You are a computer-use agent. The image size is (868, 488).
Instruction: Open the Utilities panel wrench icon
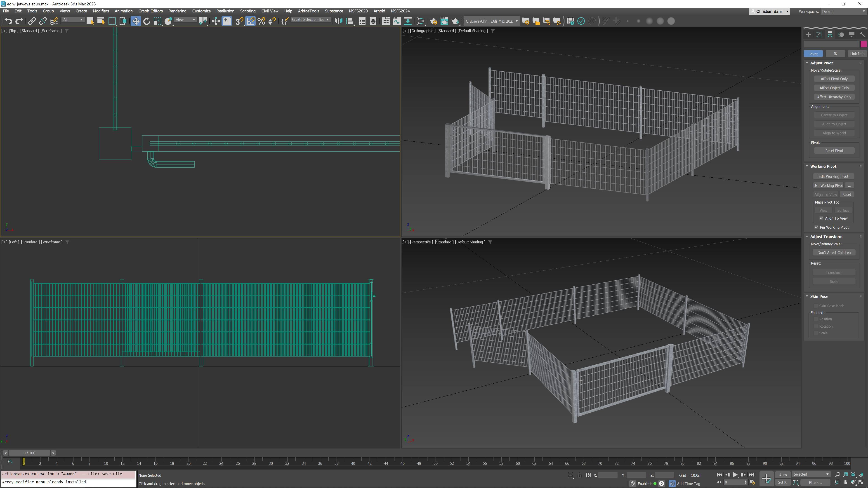point(862,35)
